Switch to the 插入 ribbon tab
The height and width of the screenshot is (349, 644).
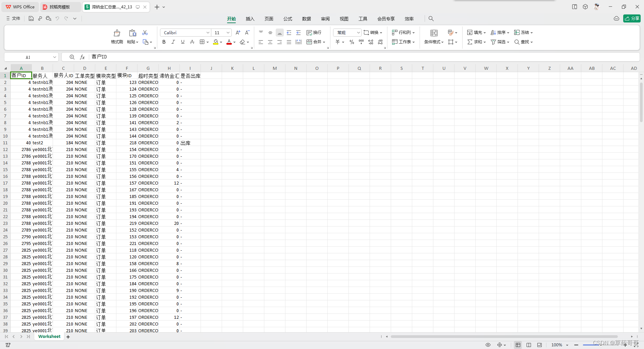(250, 19)
